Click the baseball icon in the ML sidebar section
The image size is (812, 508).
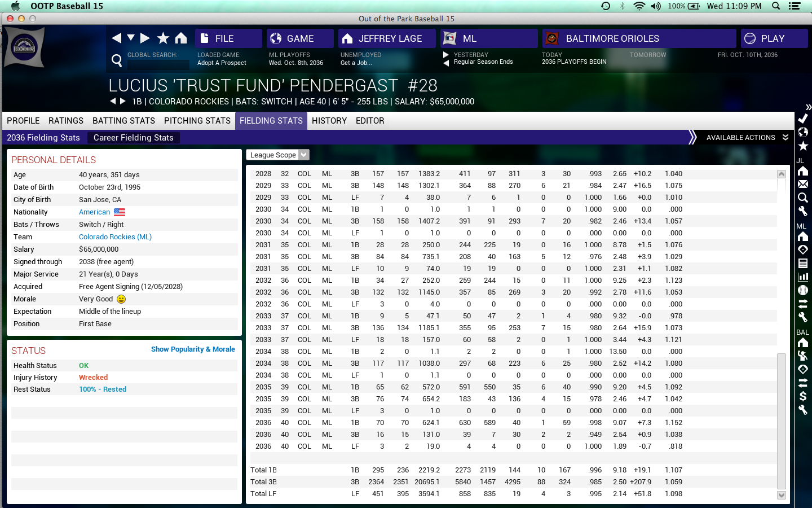click(803, 290)
